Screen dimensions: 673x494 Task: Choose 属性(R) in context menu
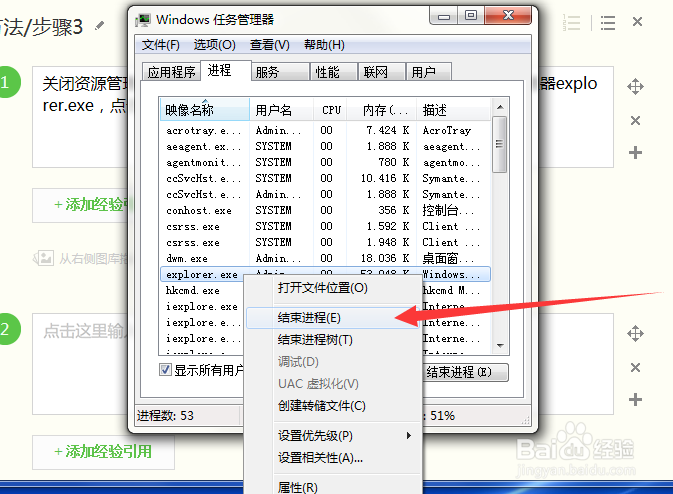[x=333, y=487]
